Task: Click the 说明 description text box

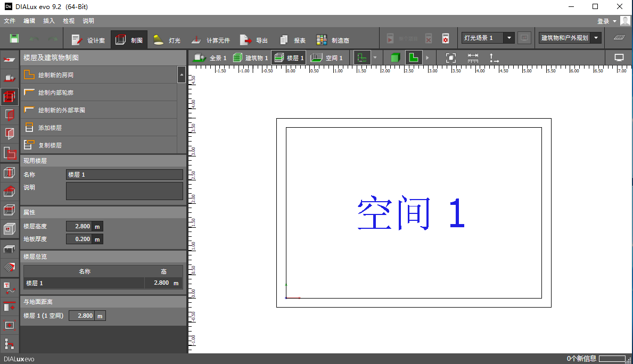Action: click(125, 191)
